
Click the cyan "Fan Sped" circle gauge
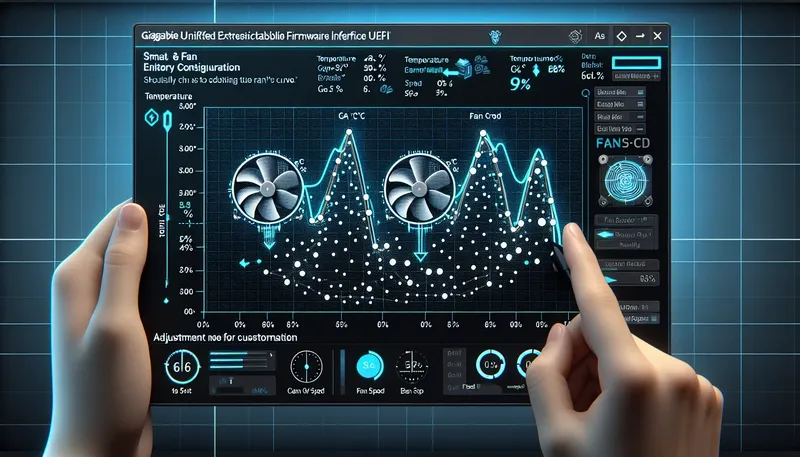click(x=369, y=365)
